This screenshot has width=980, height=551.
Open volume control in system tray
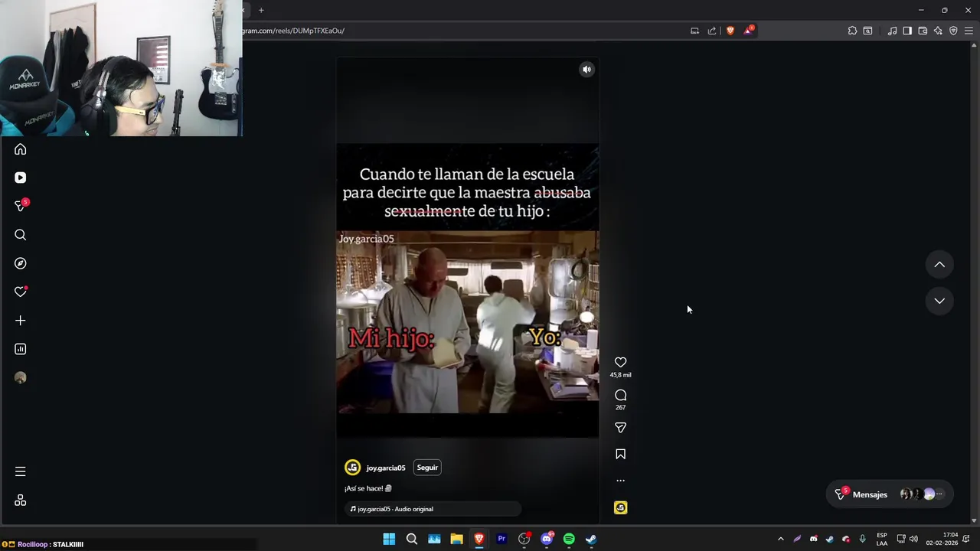pyautogui.click(x=913, y=539)
